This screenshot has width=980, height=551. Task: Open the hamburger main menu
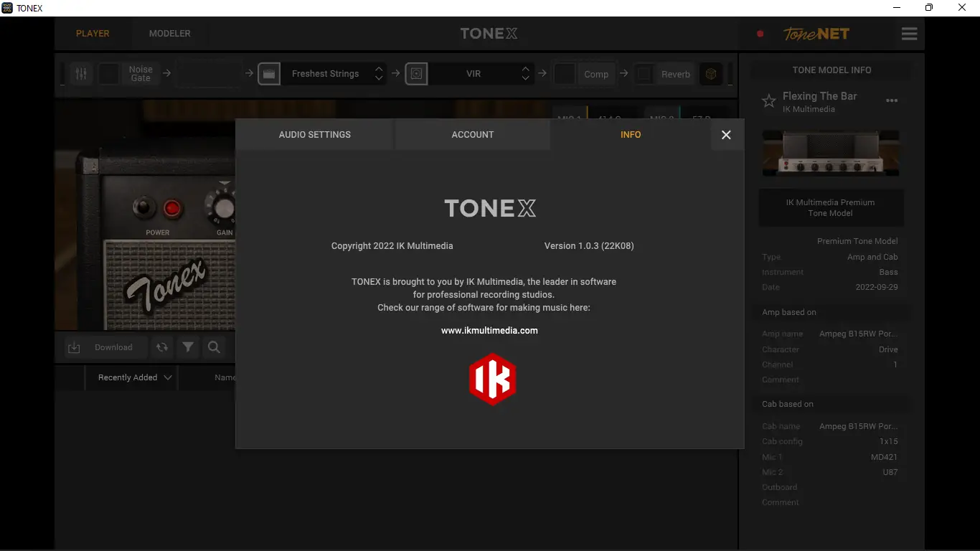(x=909, y=34)
